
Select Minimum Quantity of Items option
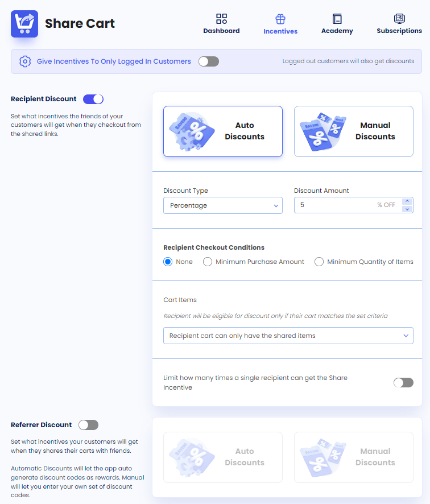pos(318,262)
